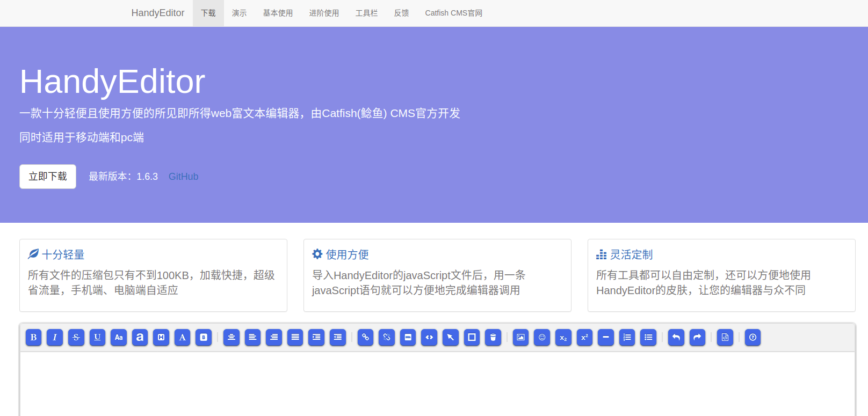868x416 pixels.
Task: Remove link using the broken-chain icon
Action: pyautogui.click(x=387, y=337)
